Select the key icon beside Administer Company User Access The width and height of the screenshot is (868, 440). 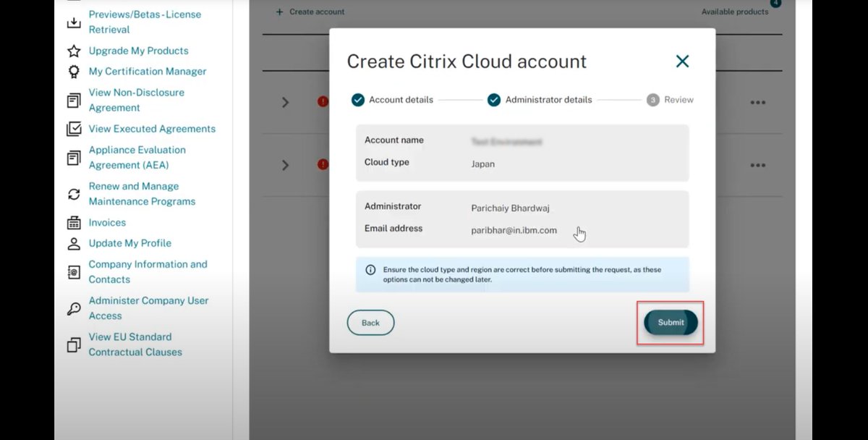tap(74, 308)
